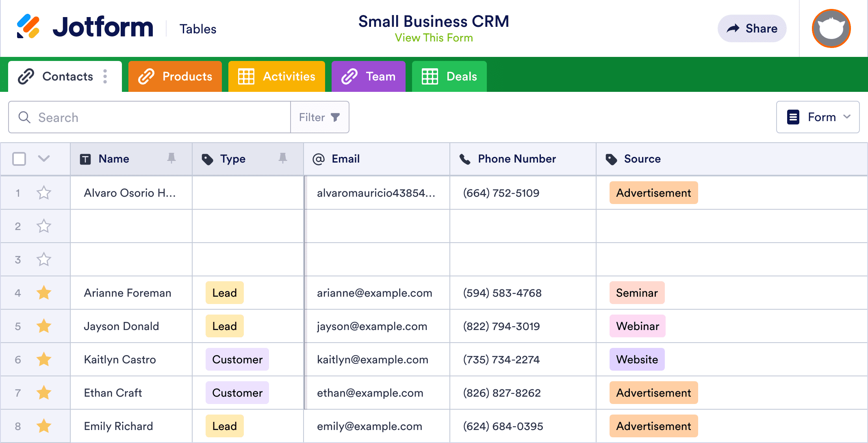Image resolution: width=868 pixels, height=443 pixels.
Task: Click the Jotform logo icon
Action: pyautogui.click(x=28, y=26)
